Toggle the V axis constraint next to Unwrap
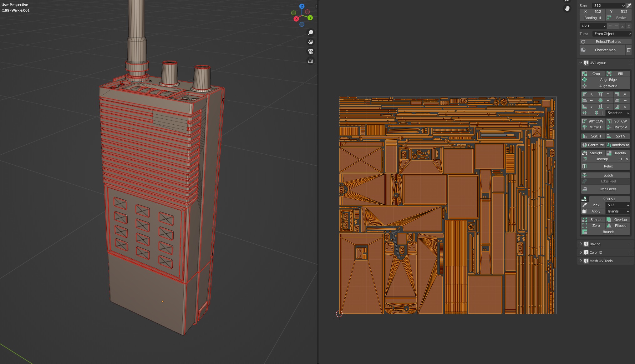Viewport: 635px width, 364px height. (x=627, y=159)
